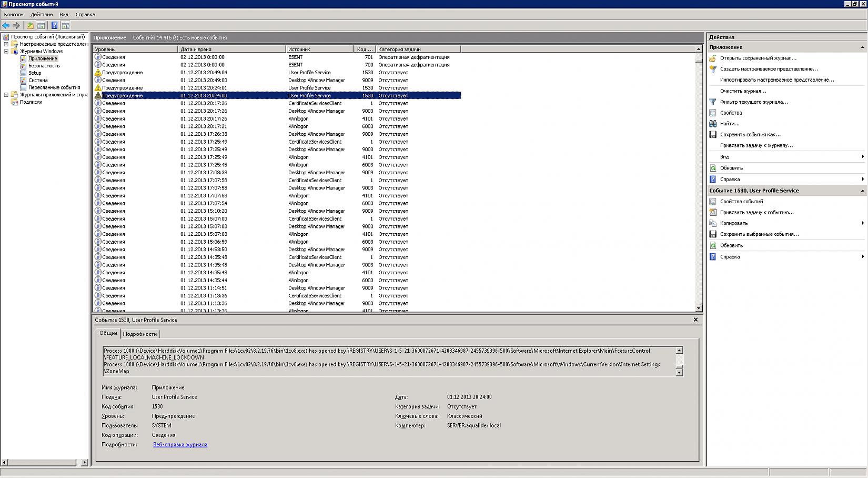Open the Веб-справка журнала link
Screen dimensions: 868x478
[180, 445]
